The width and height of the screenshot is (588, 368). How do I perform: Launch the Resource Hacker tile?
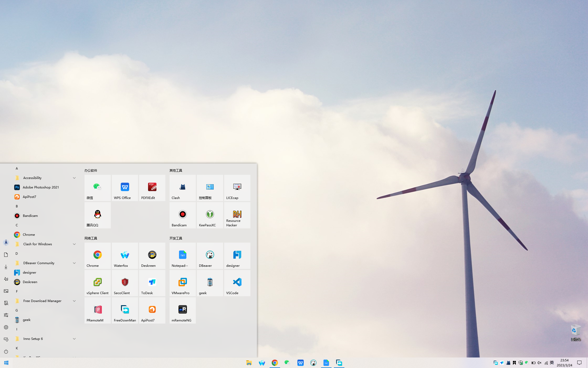tap(237, 215)
